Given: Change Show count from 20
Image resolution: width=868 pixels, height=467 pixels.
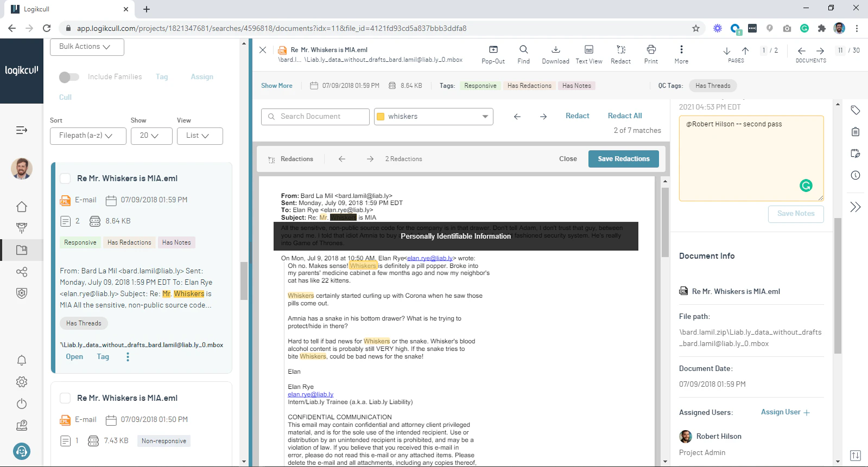Looking at the screenshot, I should pyautogui.click(x=151, y=136).
